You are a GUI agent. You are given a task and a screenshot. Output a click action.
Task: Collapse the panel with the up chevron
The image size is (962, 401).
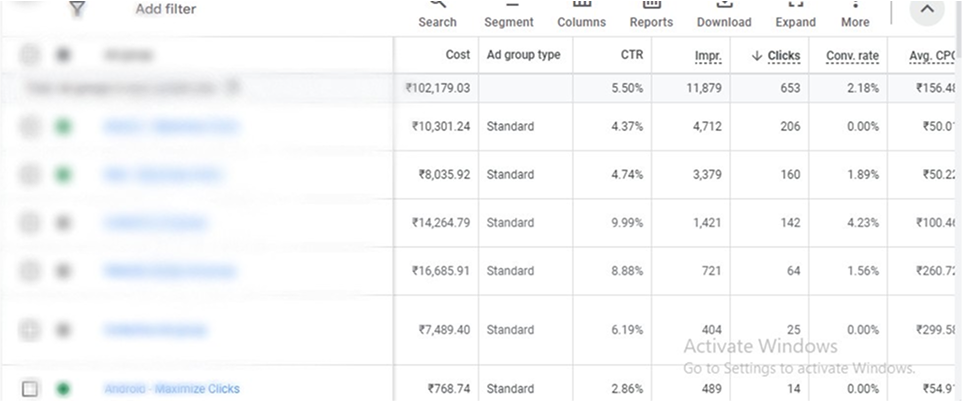926,10
